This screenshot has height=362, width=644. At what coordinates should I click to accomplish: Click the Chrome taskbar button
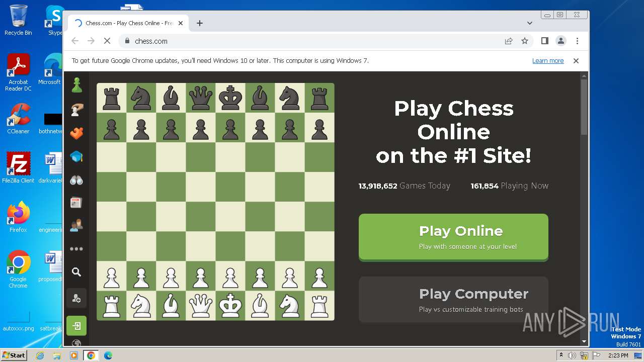(x=91, y=355)
